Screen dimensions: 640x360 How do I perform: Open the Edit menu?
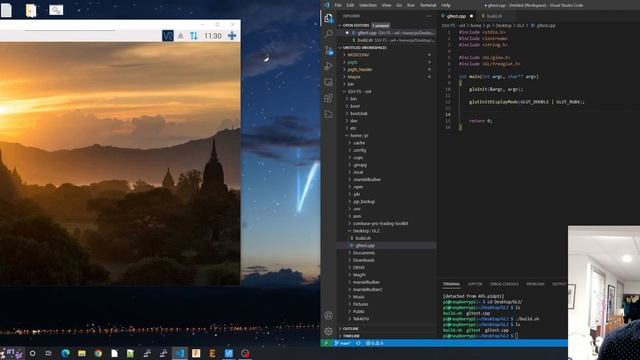[x=350, y=5]
